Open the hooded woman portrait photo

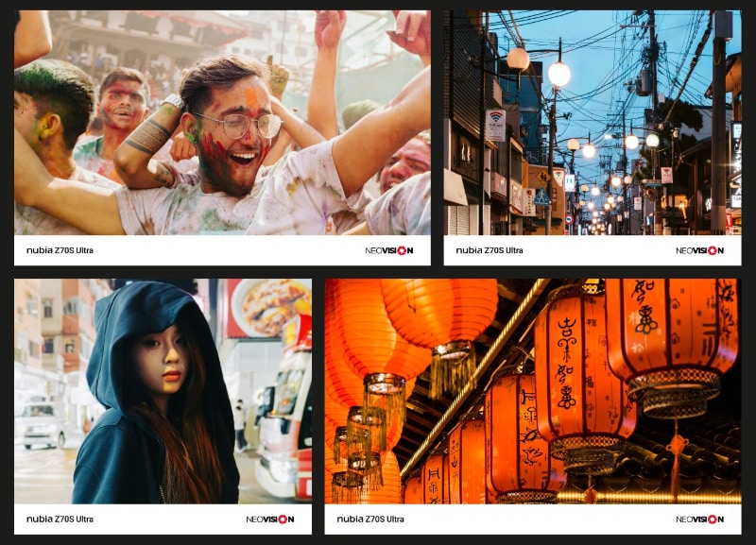[x=163, y=391]
